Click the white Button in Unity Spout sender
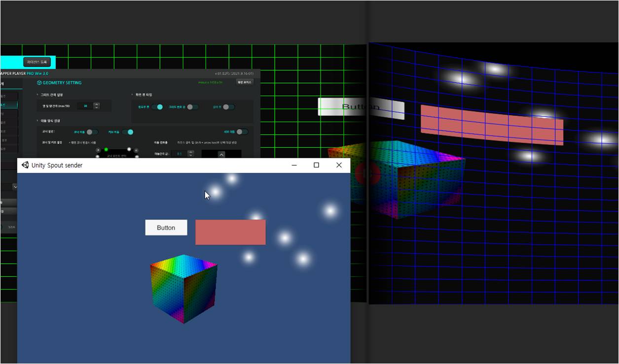The height and width of the screenshot is (364, 619). [166, 228]
